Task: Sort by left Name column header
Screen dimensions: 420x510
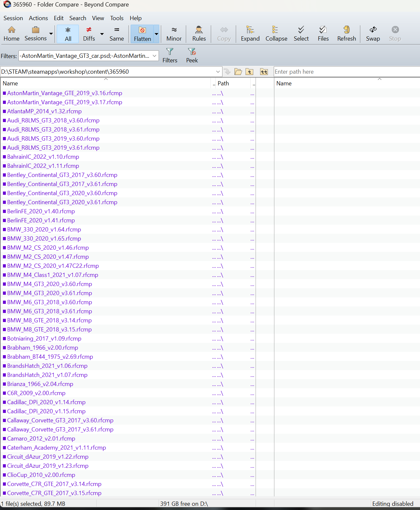Action: [106, 83]
